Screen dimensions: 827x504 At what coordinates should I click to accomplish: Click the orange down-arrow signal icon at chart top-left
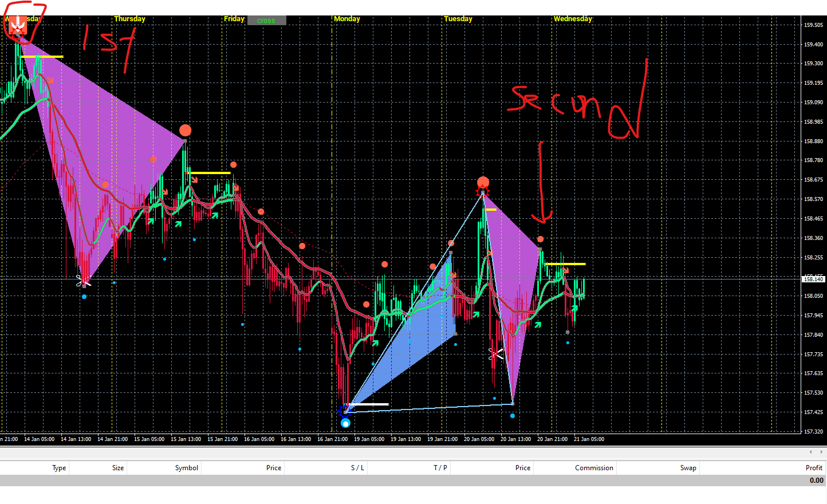(18, 24)
